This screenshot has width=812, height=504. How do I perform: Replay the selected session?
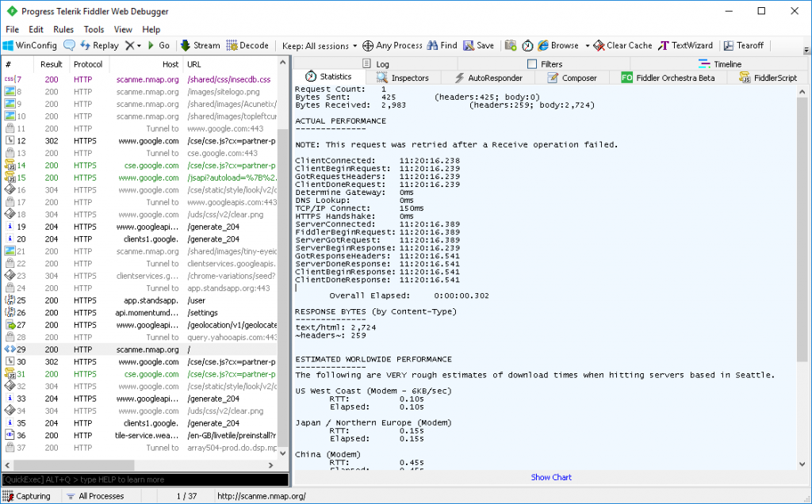coord(99,45)
